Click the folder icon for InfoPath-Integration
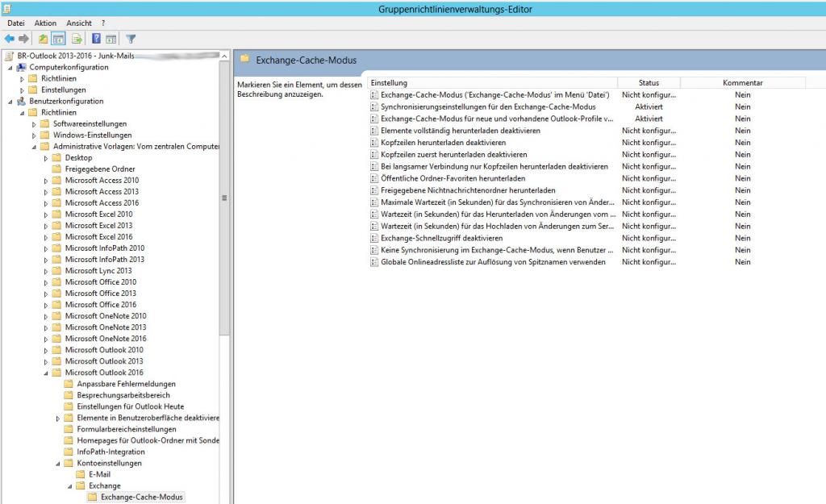Screen dimensions: 826x504 [69, 452]
